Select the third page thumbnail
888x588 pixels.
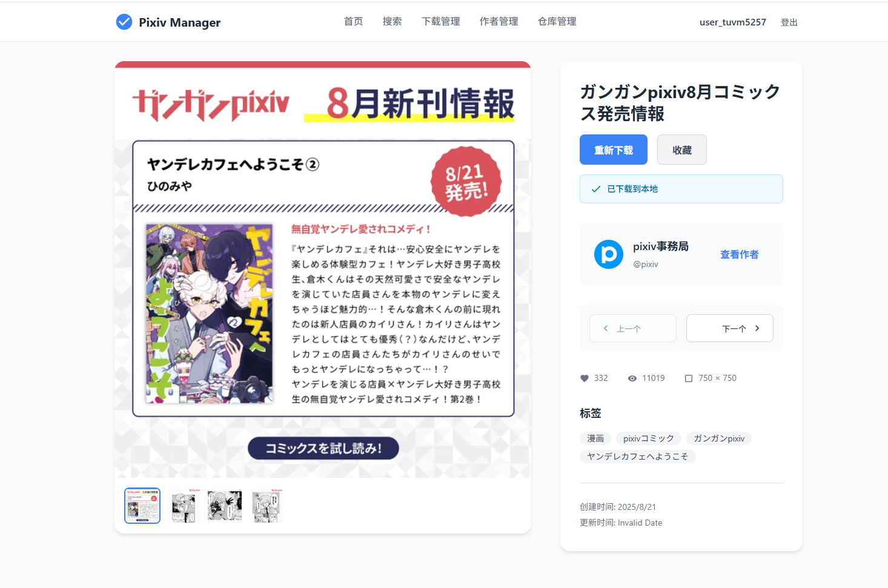225,506
